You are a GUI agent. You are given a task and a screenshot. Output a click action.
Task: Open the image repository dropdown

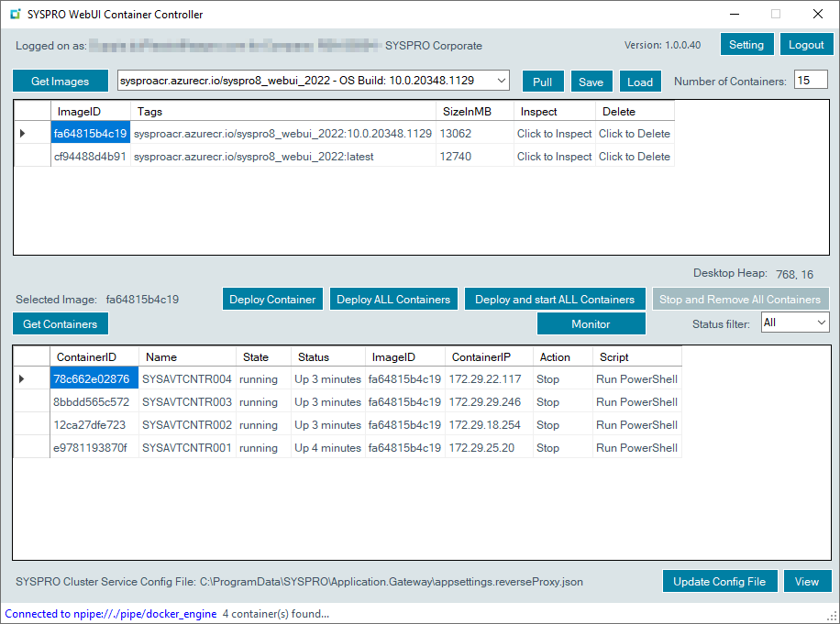pos(501,81)
